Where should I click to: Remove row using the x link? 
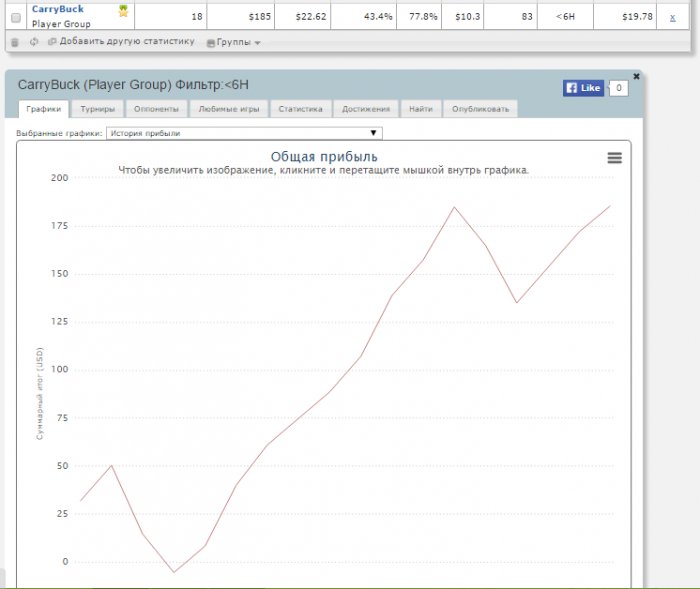pos(672,17)
